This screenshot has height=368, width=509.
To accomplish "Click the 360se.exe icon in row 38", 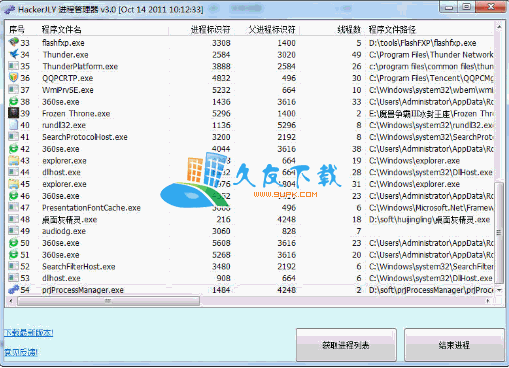I will pyautogui.click(x=13, y=101).
